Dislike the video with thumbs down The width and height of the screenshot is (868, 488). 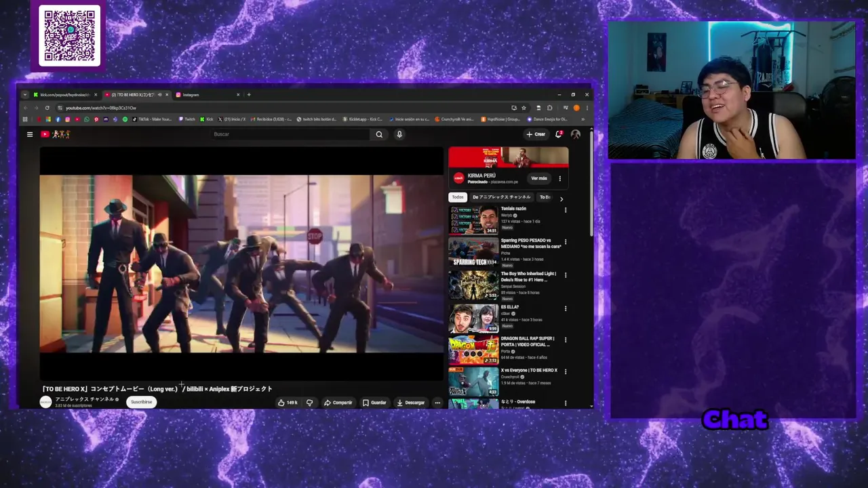[x=309, y=403]
